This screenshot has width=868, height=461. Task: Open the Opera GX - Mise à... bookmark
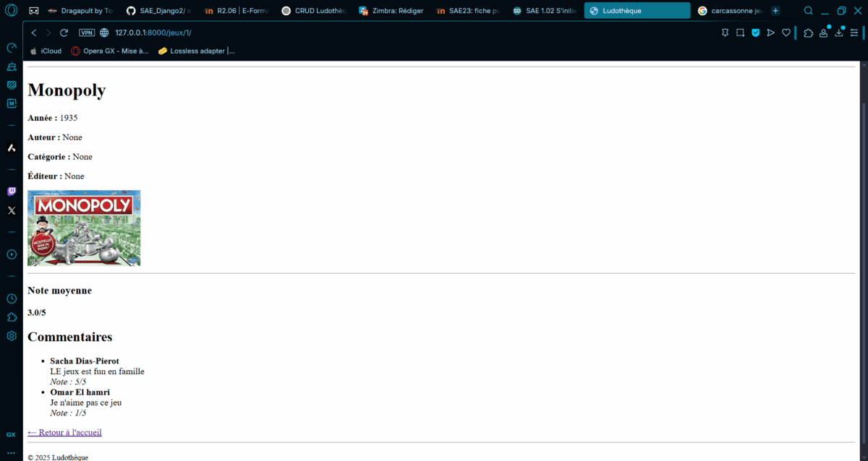[110, 51]
